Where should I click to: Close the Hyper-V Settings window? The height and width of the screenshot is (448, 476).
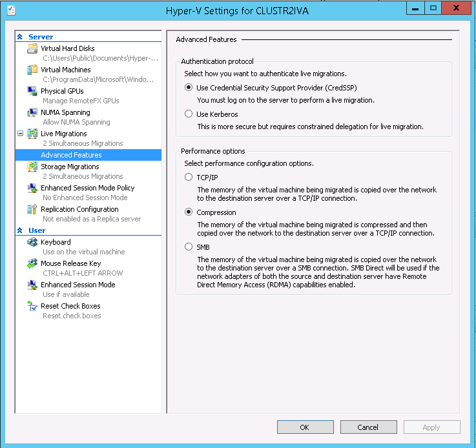click(456, 8)
